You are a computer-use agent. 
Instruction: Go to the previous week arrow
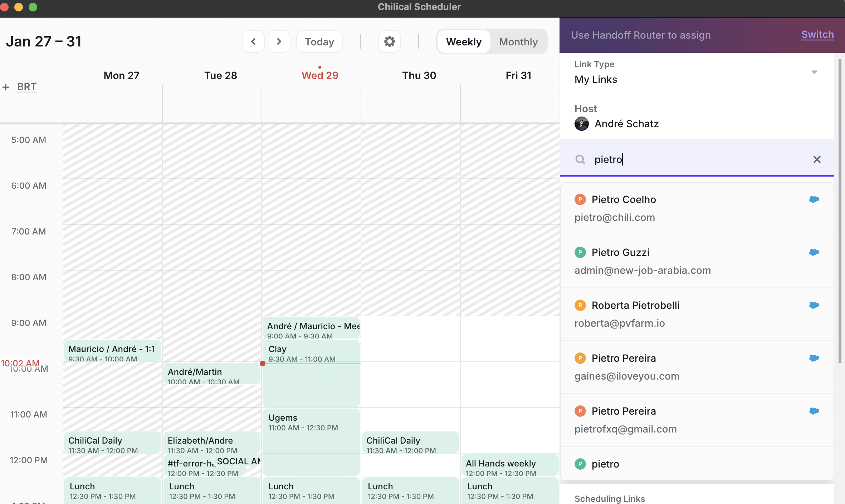(x=253, y=41)
